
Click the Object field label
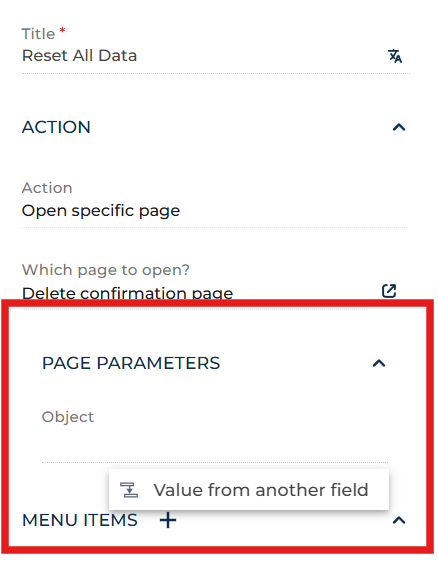pyautogui.click(x=68, y=417)
